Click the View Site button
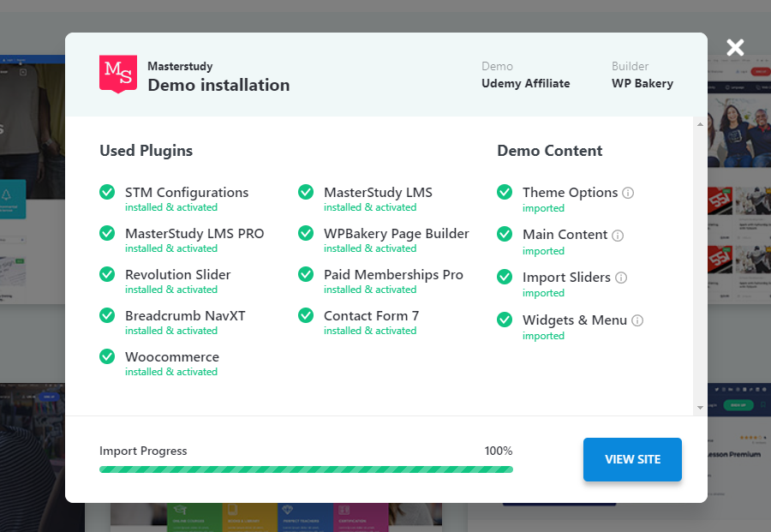 coord(632,459)
